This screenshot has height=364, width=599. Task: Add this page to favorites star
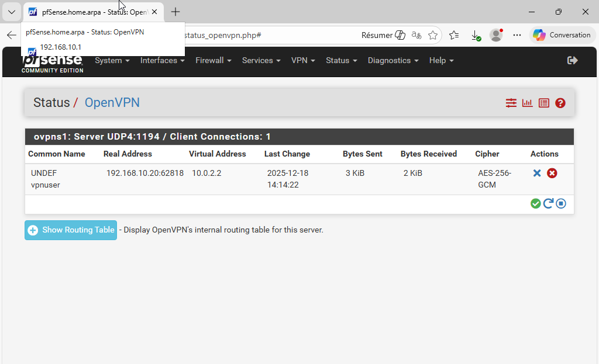pyautogui.click(x=433, y=35)
